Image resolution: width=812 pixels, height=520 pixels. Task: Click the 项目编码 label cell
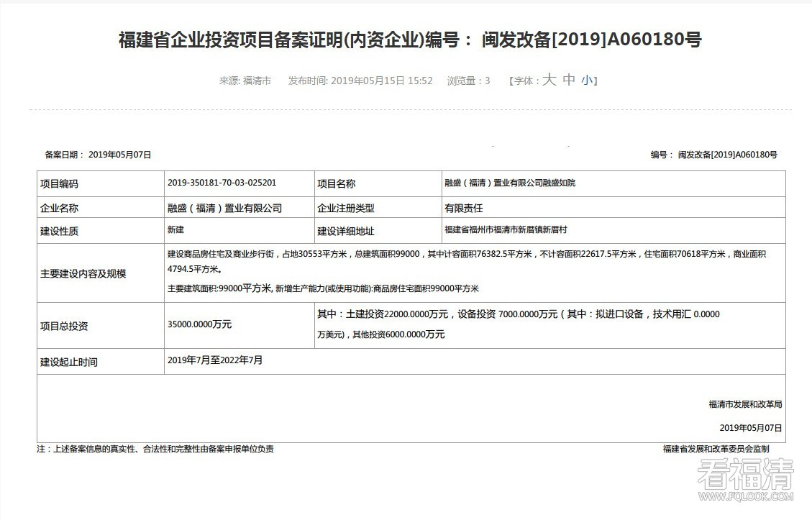pos(101,184)
